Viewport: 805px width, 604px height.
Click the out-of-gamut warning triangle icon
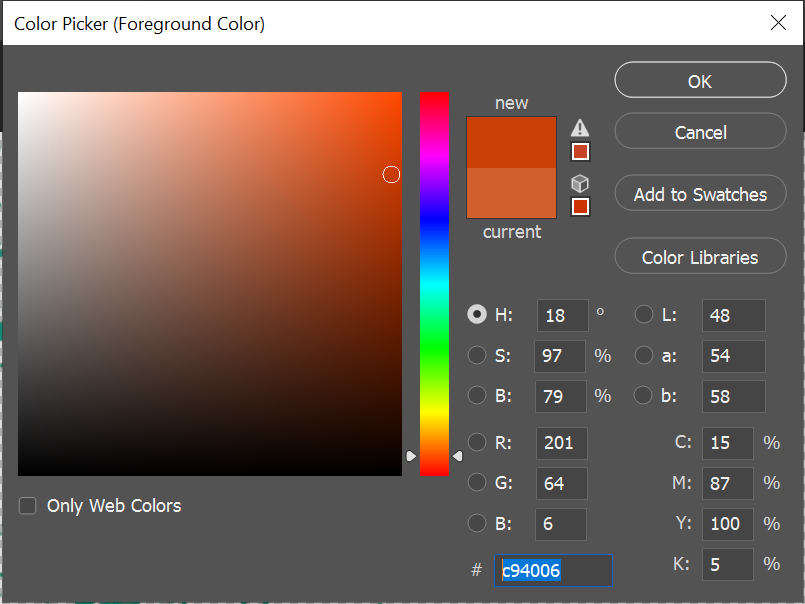point(580,127)
